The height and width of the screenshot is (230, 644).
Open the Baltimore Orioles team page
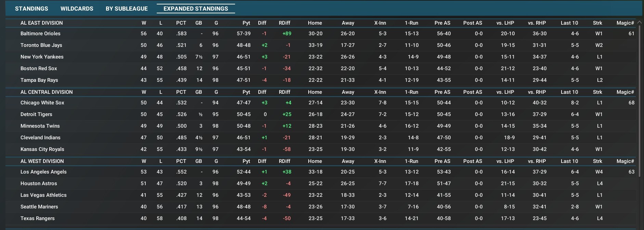click(x=40, y=34)
